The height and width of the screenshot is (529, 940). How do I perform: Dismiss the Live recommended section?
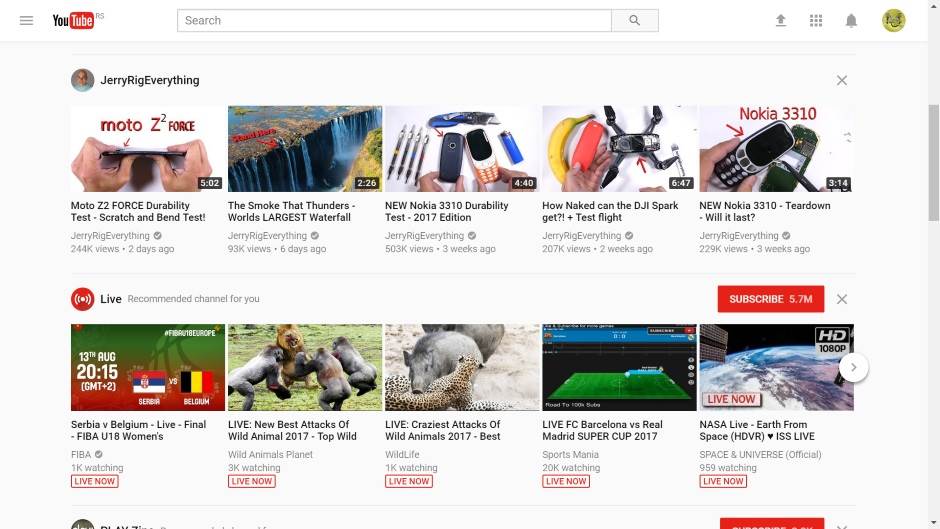tap(842, 299)
